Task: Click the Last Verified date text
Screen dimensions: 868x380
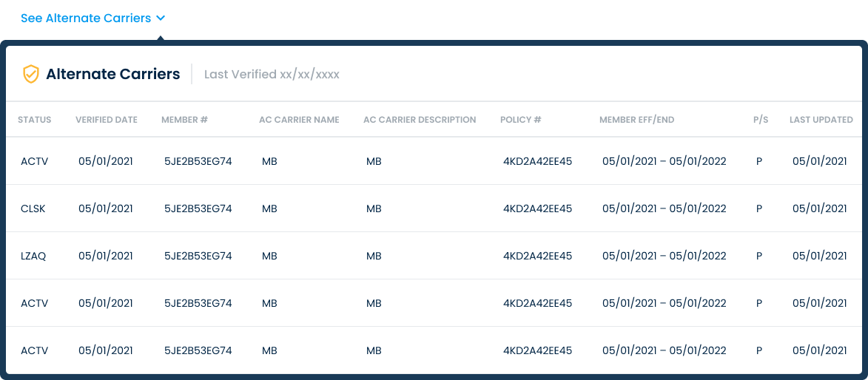Action: tap(272, 75)
